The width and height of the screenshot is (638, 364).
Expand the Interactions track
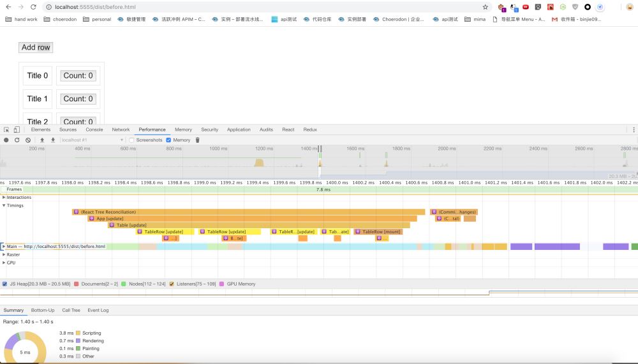pyautogui.click(x=4, y=198)
